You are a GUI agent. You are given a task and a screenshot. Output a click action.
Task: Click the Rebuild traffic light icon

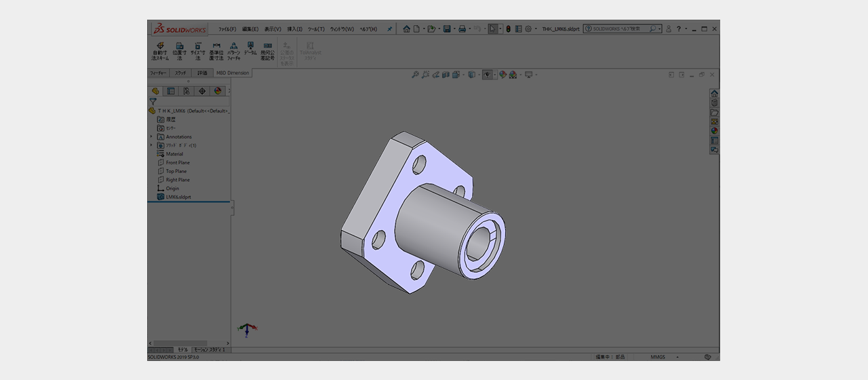(509, 29)
